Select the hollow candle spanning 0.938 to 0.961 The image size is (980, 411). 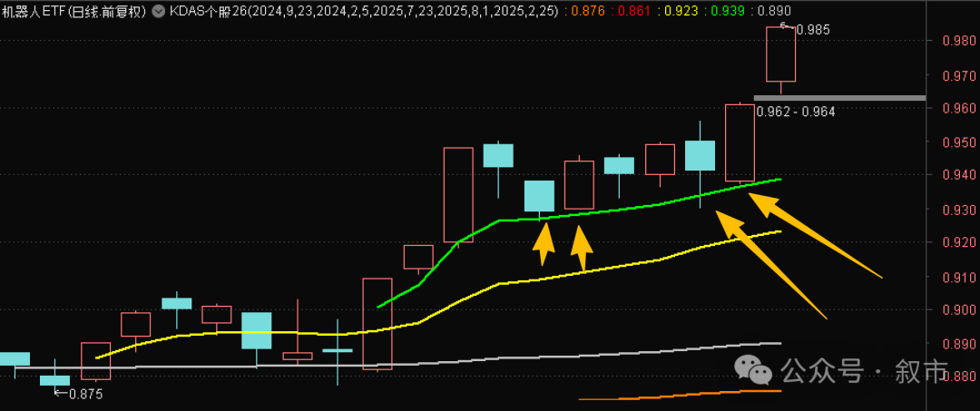click(x=740, y=142)
